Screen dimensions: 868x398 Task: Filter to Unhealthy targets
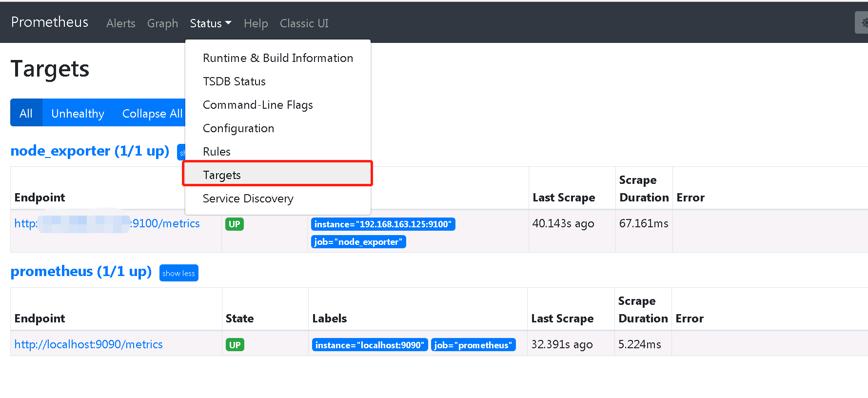pyautogui.click(x=78, y=113)
